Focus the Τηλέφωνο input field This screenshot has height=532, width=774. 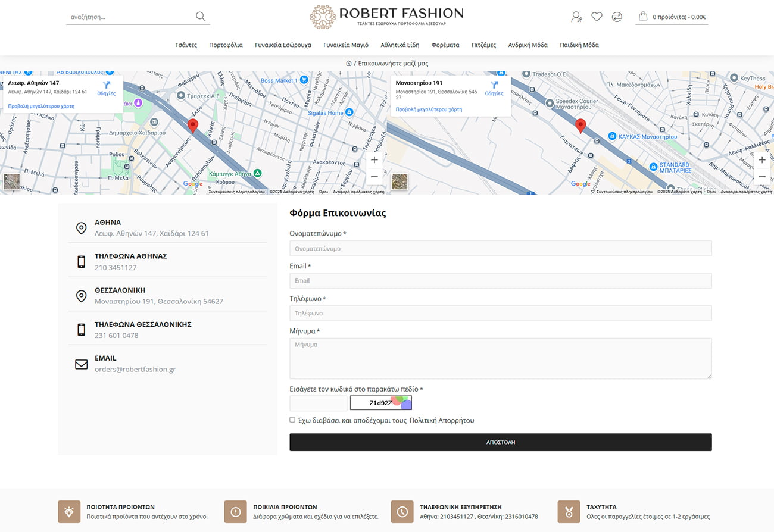[501, 313]
